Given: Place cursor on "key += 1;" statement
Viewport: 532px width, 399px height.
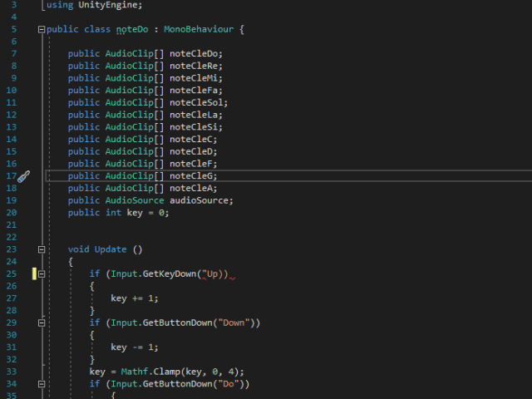Looking at the screenshot, I should coord(134,298).
